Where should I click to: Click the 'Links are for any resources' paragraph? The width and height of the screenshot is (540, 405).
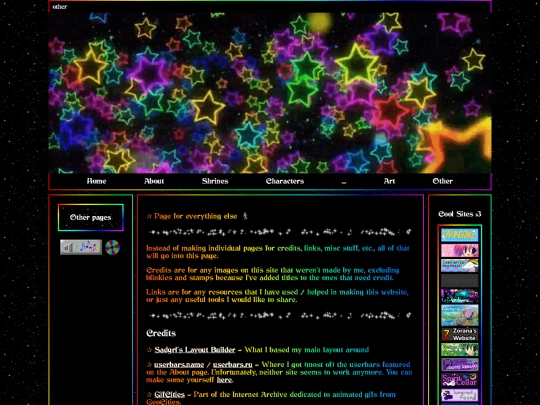(x=277, y=296)
